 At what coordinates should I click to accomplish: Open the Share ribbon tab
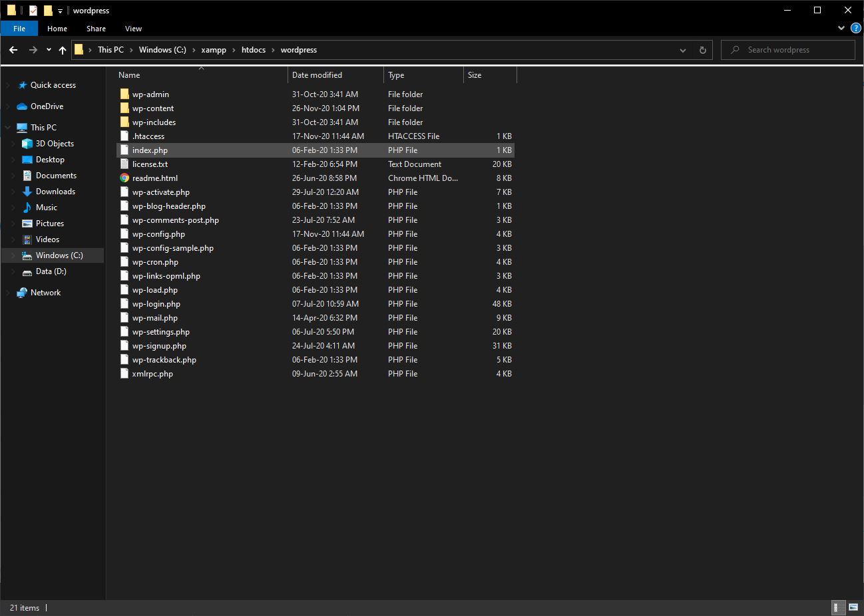tap(96, 29)
